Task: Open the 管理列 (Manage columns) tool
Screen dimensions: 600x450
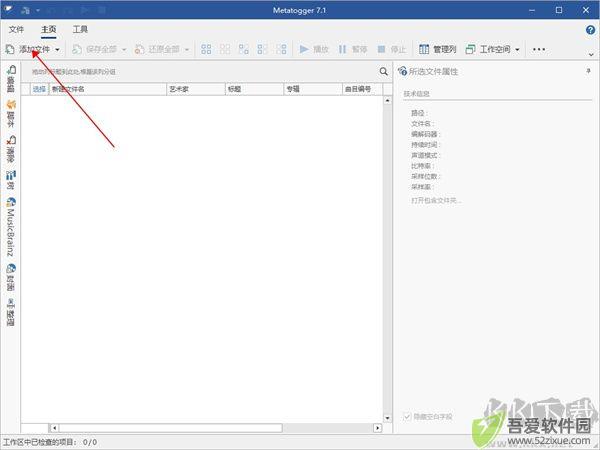Action: [x=437, y=49]
